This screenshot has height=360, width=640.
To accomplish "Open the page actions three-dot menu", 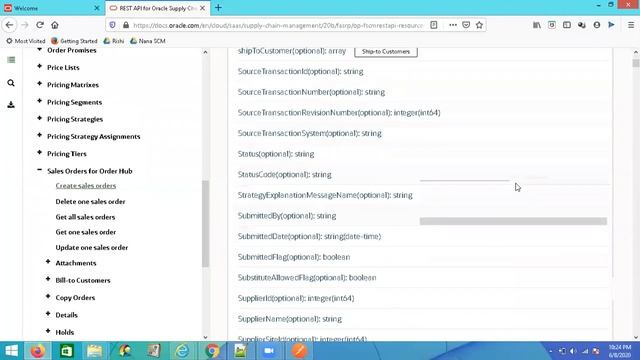I will pos(453,25).
